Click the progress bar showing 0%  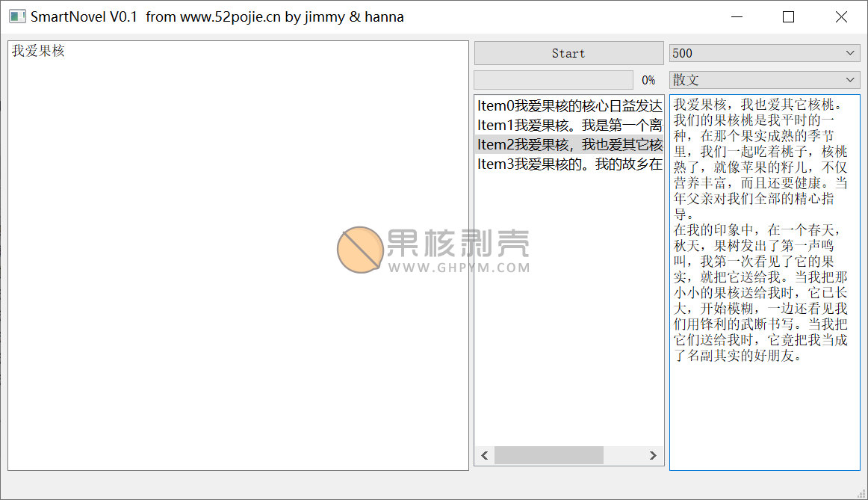click(x=554, y=80)
